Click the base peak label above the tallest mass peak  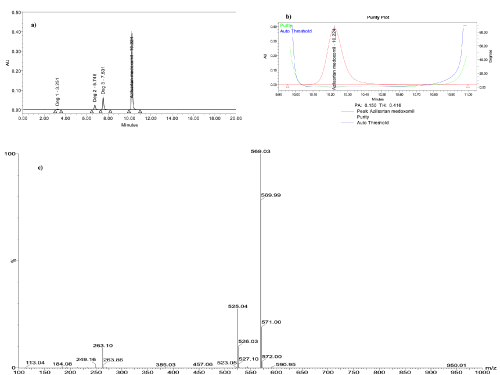(x=260, y=151)
